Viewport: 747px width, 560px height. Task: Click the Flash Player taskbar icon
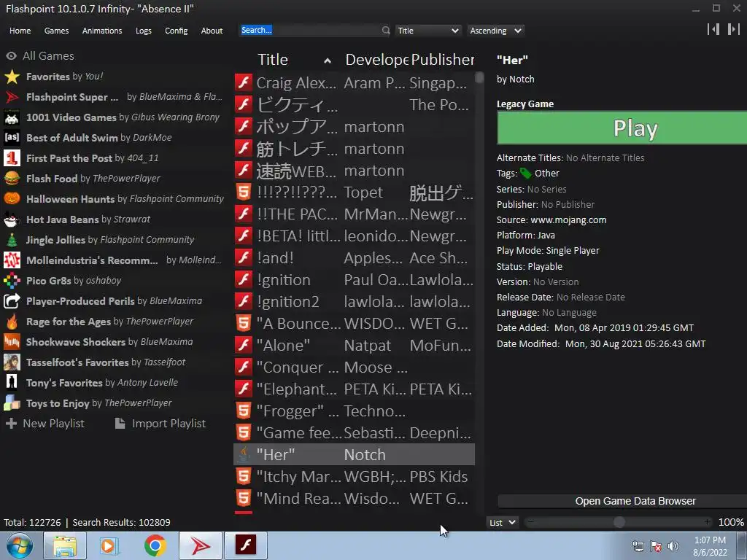pyautogui.click(x=246, y=545)
